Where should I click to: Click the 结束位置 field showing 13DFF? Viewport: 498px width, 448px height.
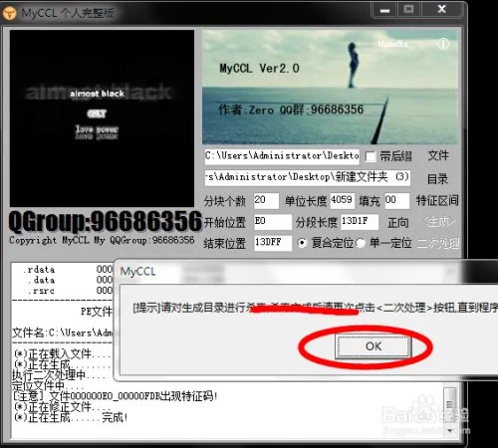tap(273, 243)
